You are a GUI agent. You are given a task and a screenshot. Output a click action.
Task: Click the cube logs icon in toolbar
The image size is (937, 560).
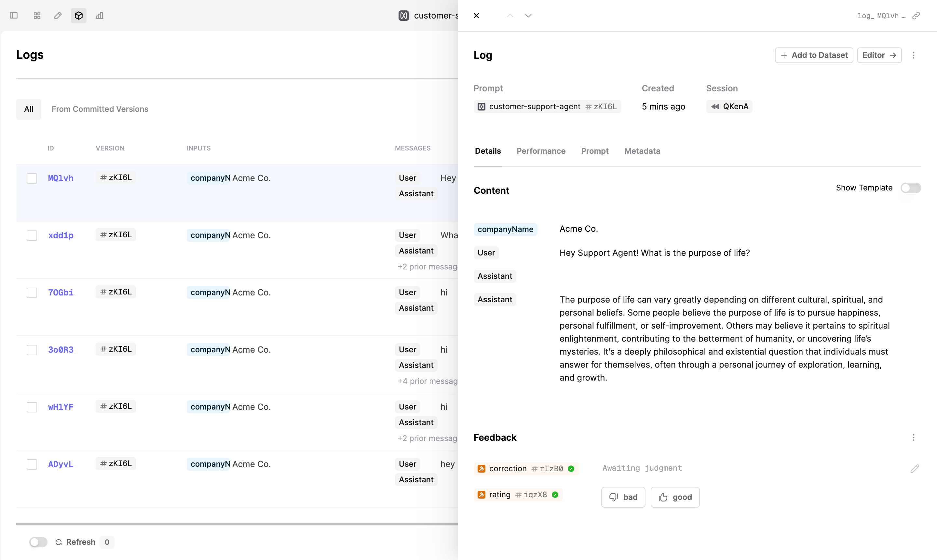pos(78,16)
